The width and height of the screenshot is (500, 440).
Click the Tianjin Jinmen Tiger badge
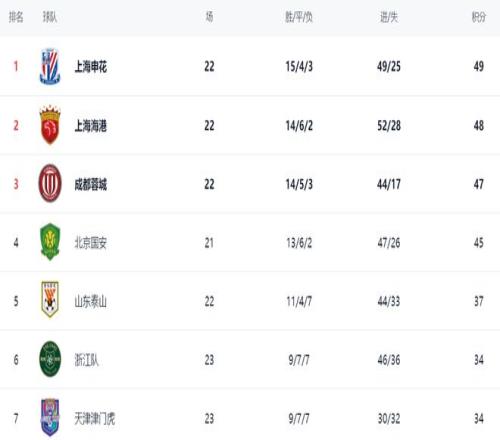coord(50,417)
